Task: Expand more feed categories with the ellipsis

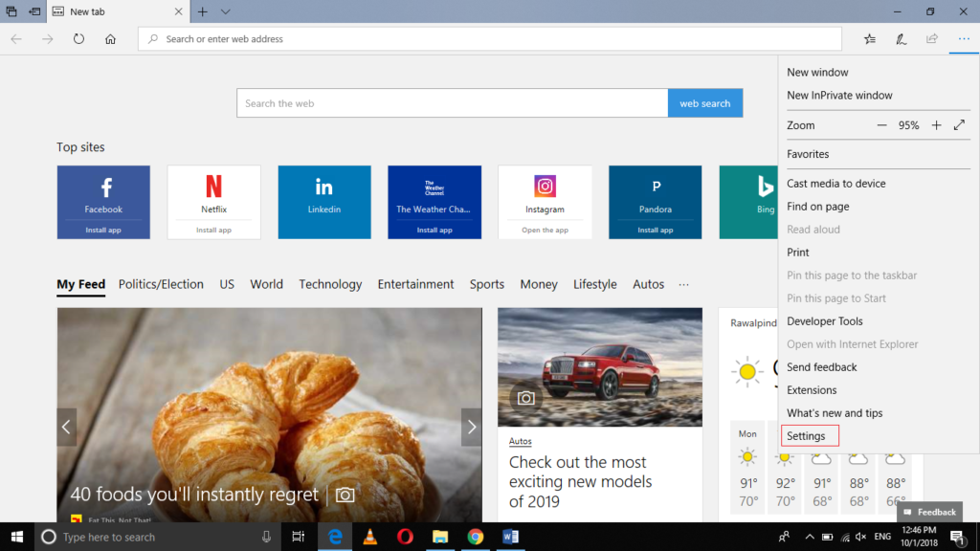Action: [x=683, y=284]
